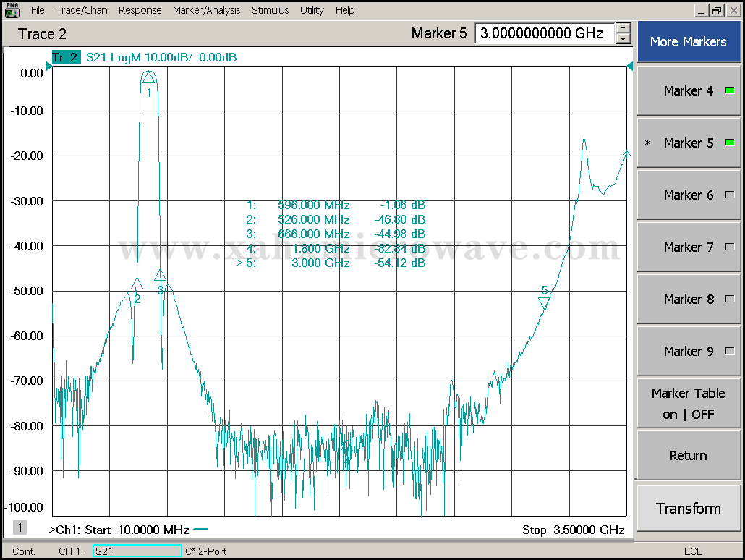Image resolution: width=745 pixels, height=560 pixels.
Task: Enable Marker 7
Action: (x=688, y=247)
